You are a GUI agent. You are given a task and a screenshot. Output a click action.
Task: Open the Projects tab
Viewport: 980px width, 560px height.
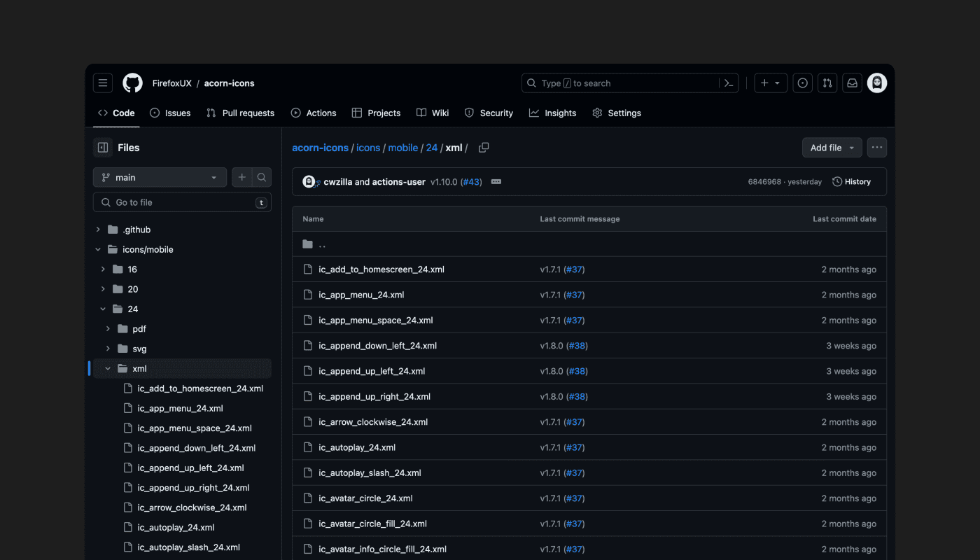point(376,113)
